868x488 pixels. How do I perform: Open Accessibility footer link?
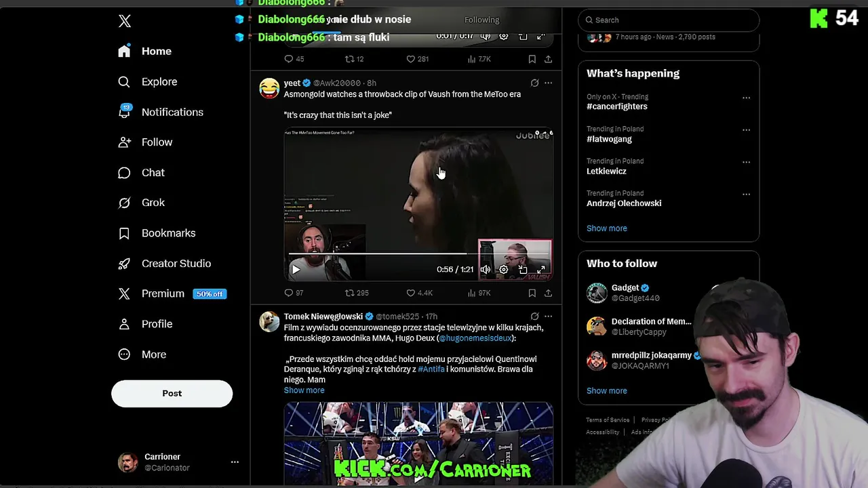coord(603,432)
